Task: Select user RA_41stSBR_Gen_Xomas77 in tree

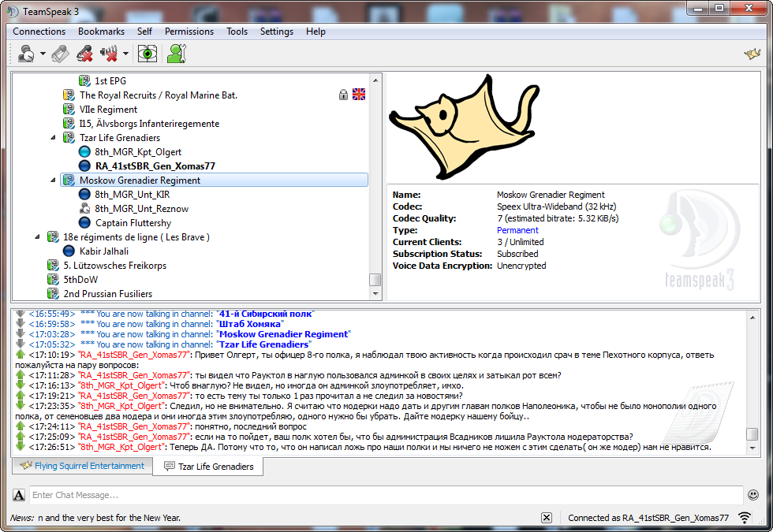Action: 155,166
